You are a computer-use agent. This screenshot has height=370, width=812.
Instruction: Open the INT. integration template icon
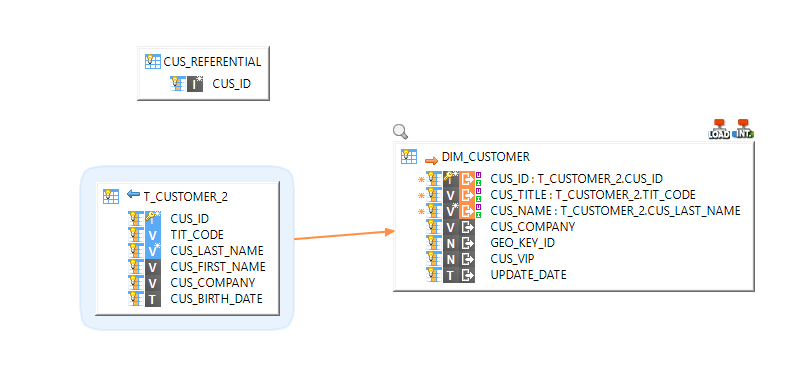pyautogui.click(x=744, y=129)
